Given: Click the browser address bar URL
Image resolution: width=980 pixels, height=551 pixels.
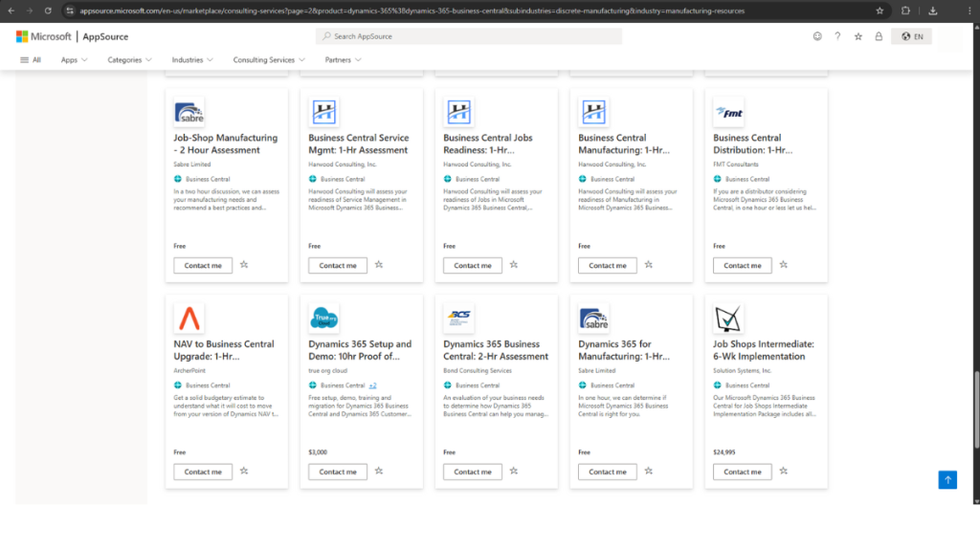Looking at the screenshot, I should coord(412,11).
